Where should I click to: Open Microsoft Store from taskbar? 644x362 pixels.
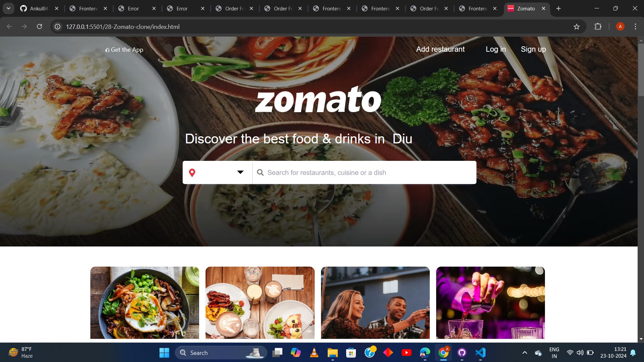351,353
